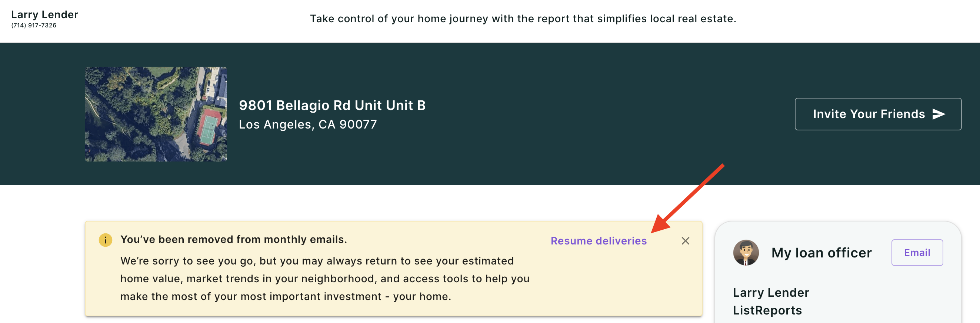This screenshot has width=980, height=323.
Task: Click Larry Lender in the loan officer card
Action: pos(771,293)
